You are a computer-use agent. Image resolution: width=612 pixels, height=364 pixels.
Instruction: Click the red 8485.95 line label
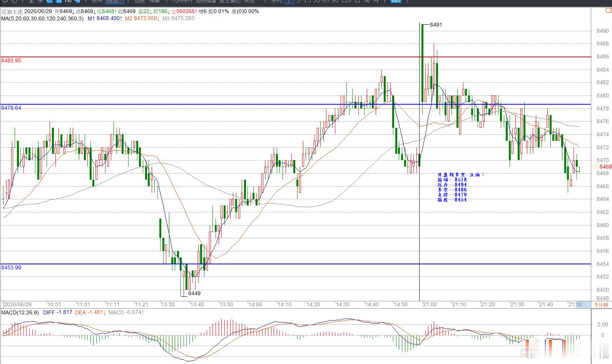tap(11, 61)
